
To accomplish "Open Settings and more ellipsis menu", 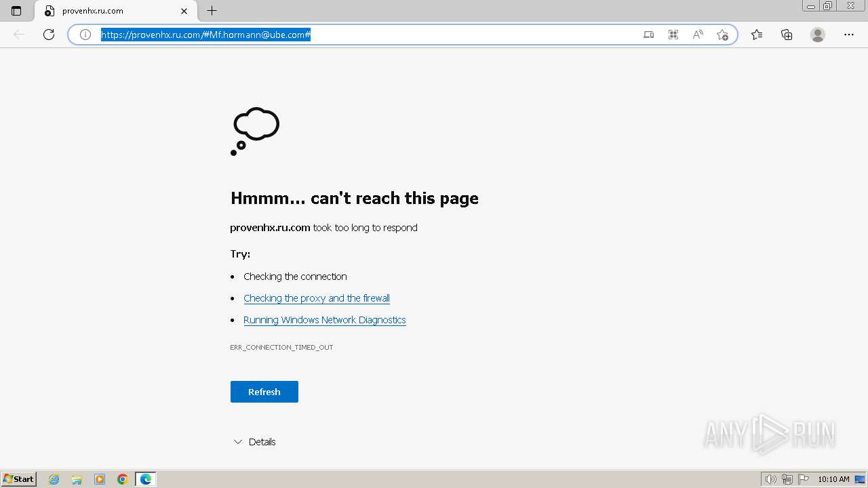I will 849,35.
